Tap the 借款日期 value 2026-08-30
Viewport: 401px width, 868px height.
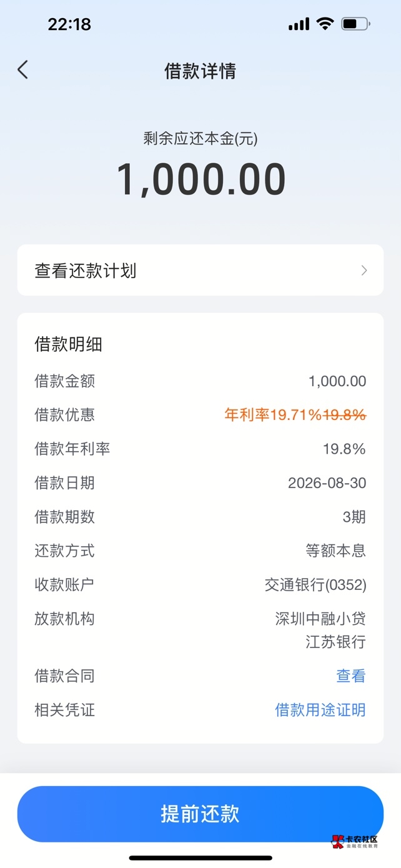point(327,483)
